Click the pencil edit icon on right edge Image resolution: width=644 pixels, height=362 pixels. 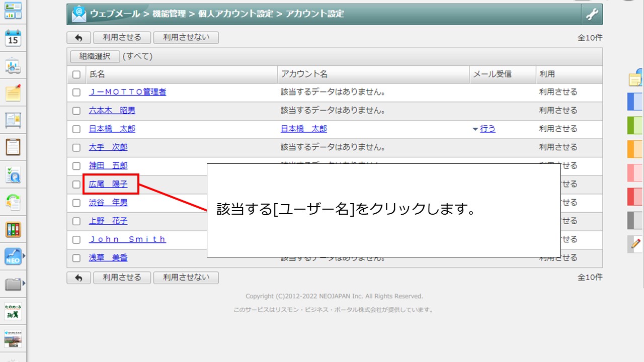coord(635,244)
